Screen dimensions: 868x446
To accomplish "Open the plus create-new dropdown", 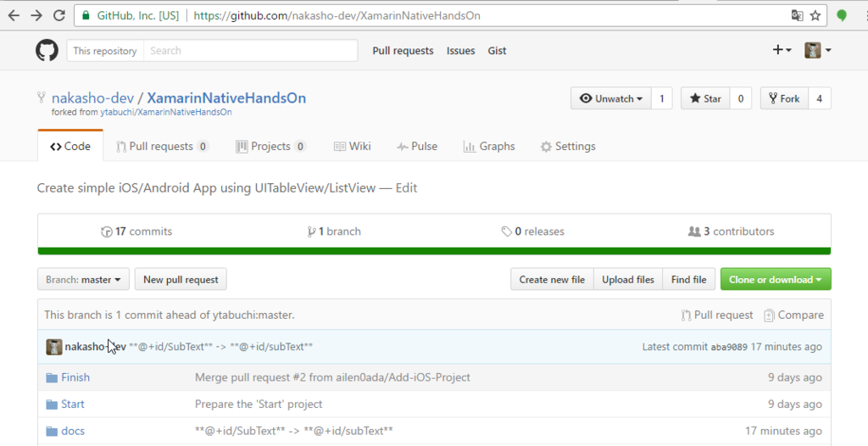I will click(782, 50).
